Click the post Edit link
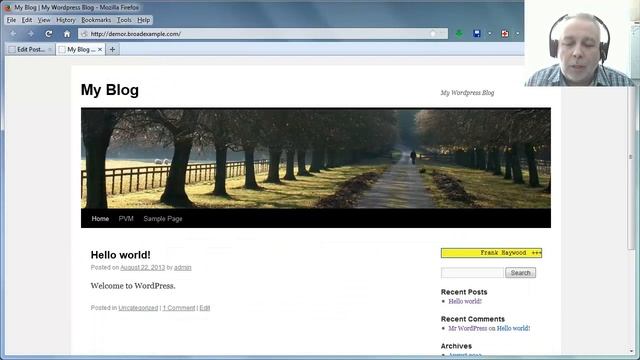The width and height of the screenshot is (640, 360). (x=205, y=308)
